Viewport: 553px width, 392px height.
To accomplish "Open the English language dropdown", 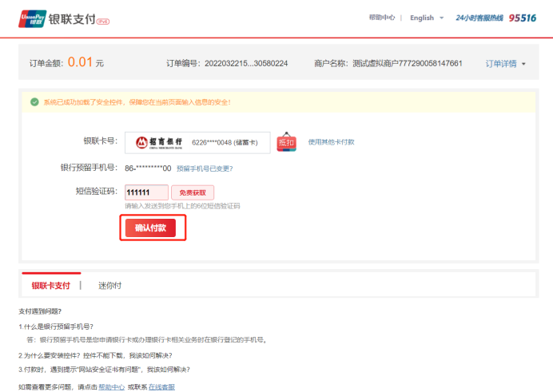I will click(x=427, y=18).
